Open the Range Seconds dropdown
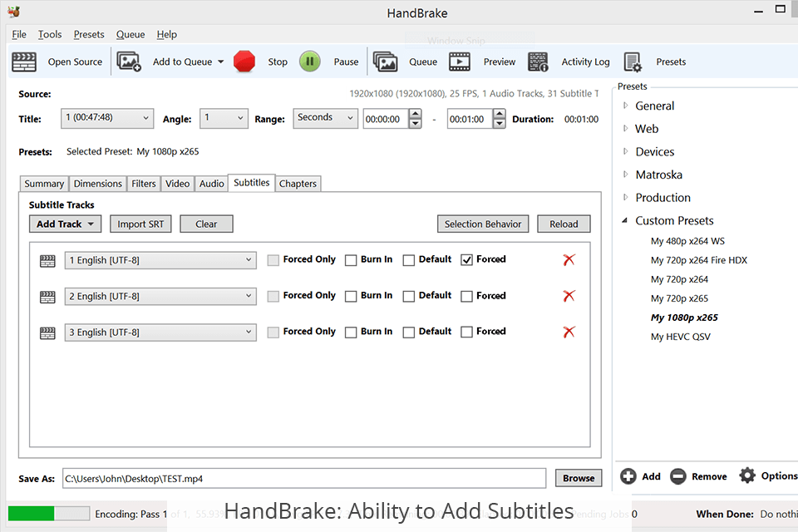798x532 pixels. 325,118
